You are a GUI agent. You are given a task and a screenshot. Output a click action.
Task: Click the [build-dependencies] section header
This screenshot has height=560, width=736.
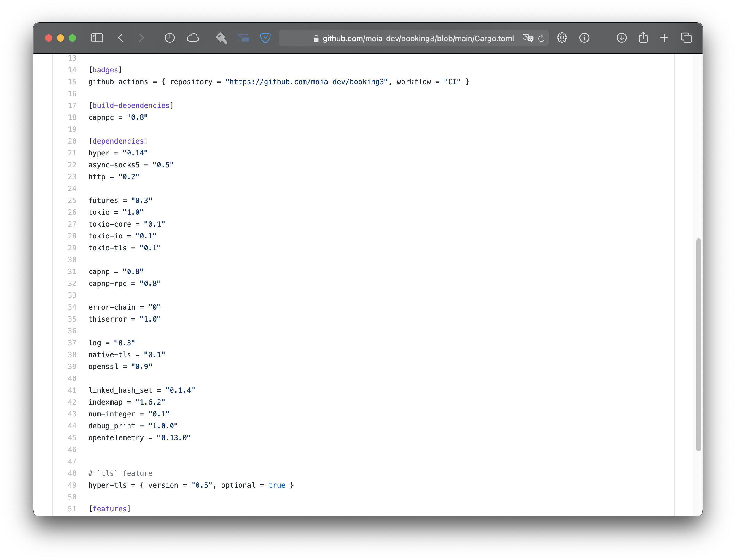[x=131, y=105]
